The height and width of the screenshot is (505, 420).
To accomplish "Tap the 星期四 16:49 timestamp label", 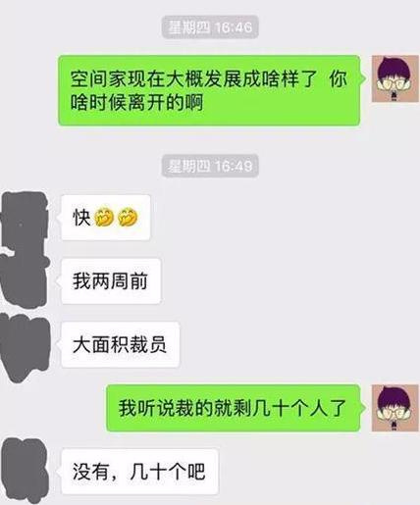I will coord(210,166).
